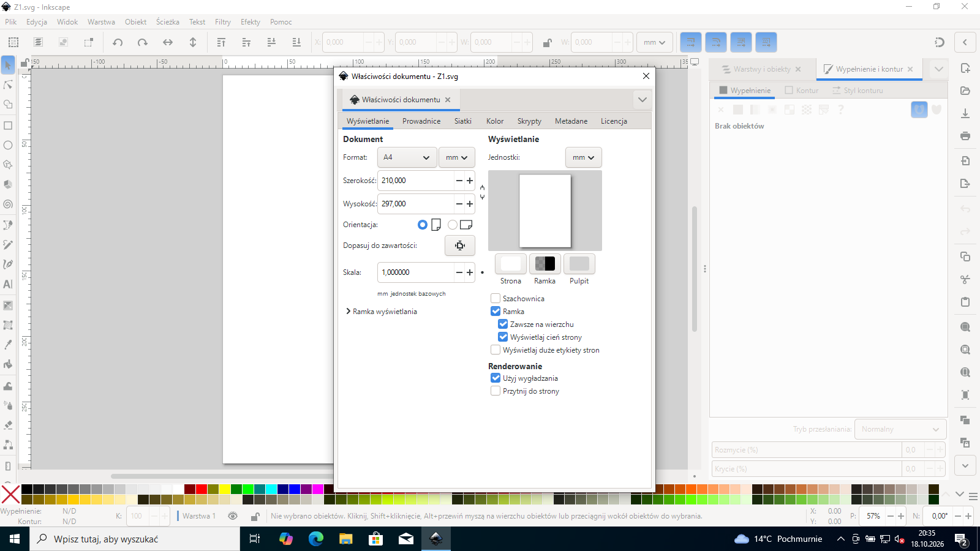
Task: Select the Node editing tool
Action: (x=8, y=84)
